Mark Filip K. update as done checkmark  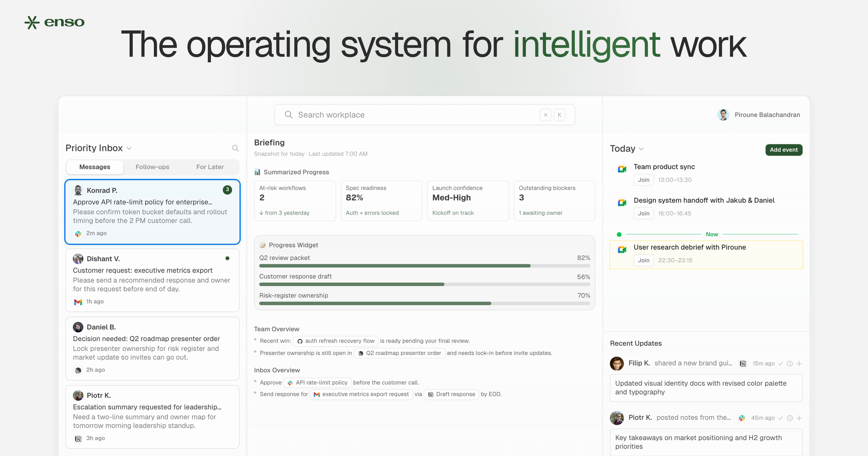(780, 364)
